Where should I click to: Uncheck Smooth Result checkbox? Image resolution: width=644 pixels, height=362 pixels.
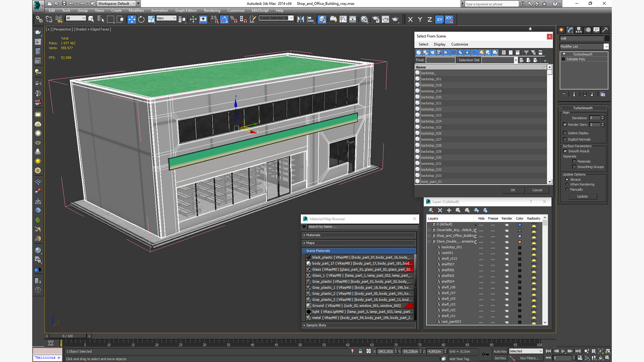[x=565, y=151]
